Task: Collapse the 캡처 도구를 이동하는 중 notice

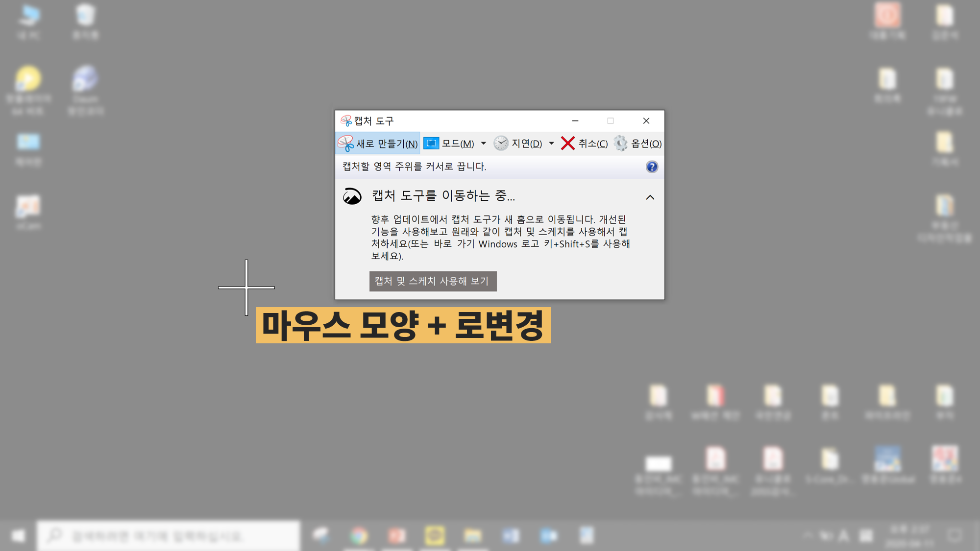Action: click(650, 197)
